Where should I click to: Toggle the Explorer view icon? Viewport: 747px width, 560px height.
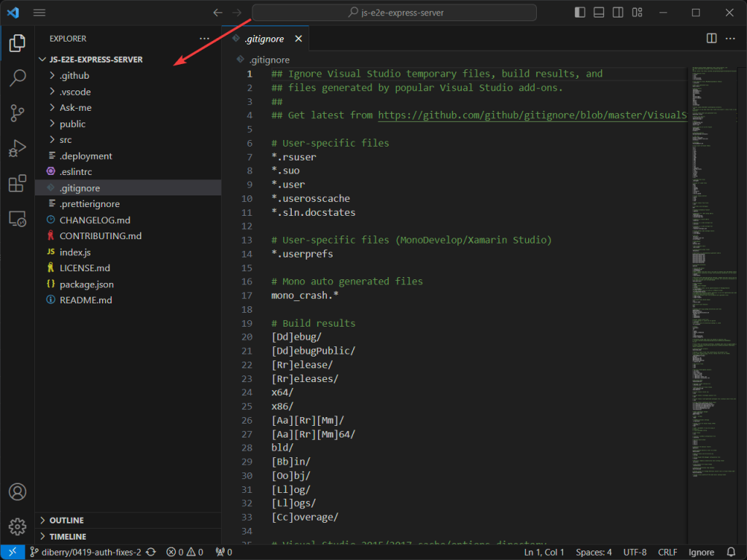click(x=18, y=44)
